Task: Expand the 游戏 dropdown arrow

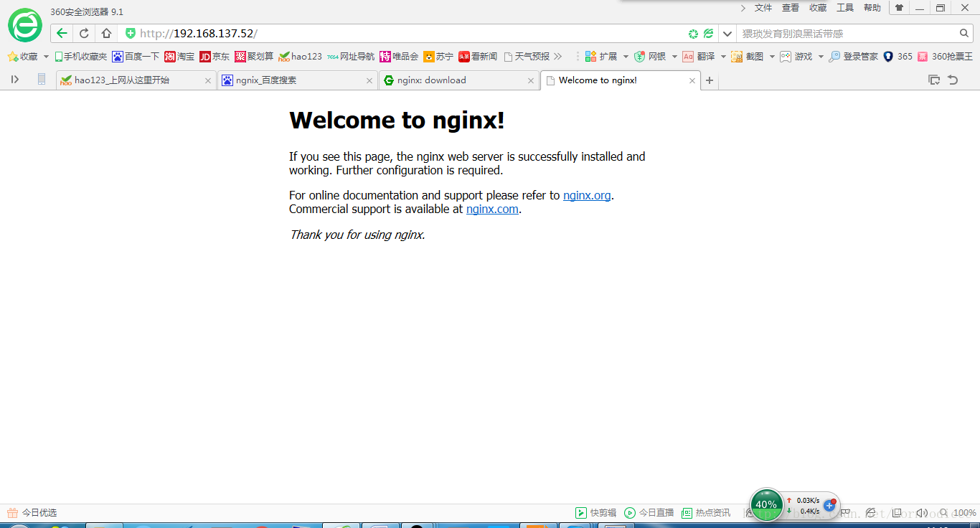Action: (821, 56)
